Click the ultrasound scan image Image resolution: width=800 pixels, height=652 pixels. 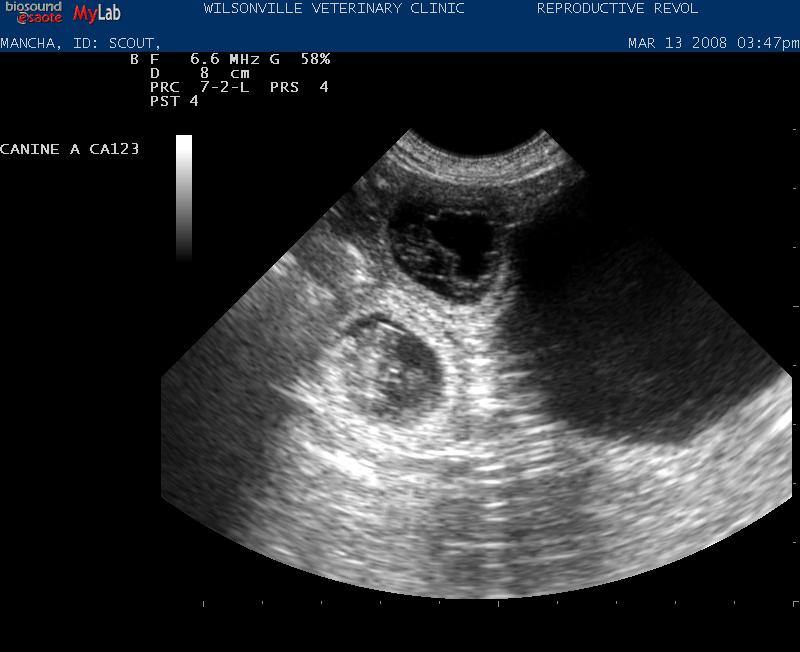(x=477, y=363)
